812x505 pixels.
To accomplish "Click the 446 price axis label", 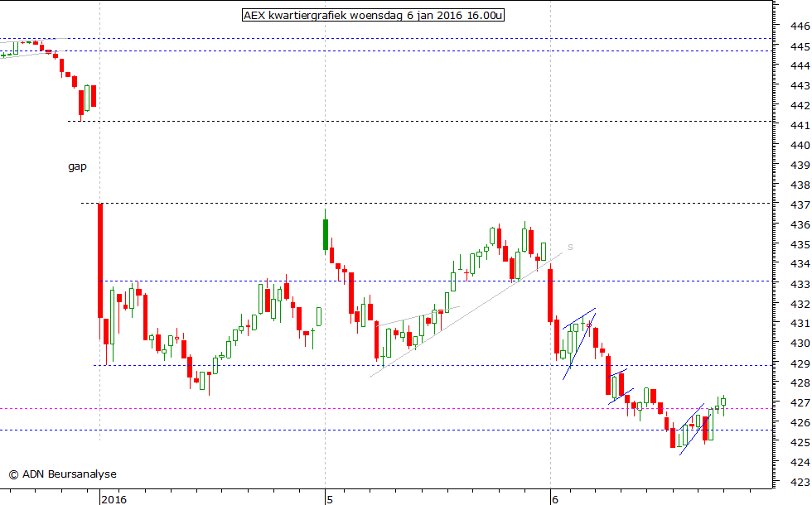I will [x=800, y=26].
